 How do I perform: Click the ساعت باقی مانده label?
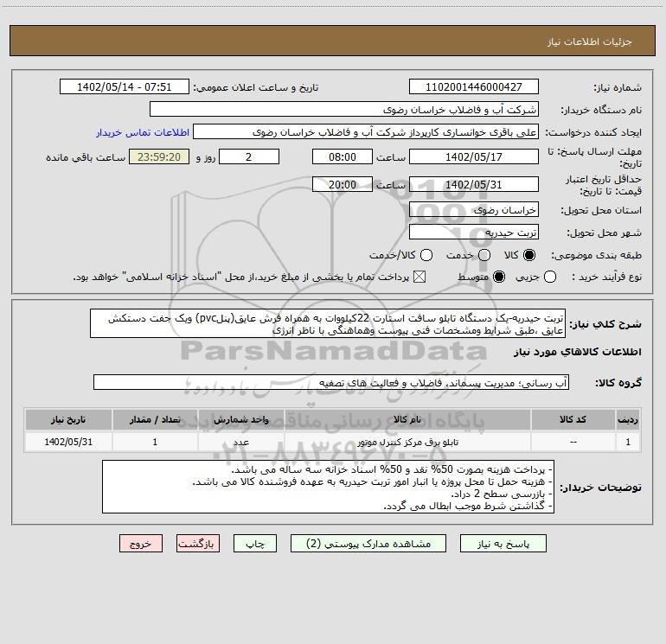[x=86, y=157]
